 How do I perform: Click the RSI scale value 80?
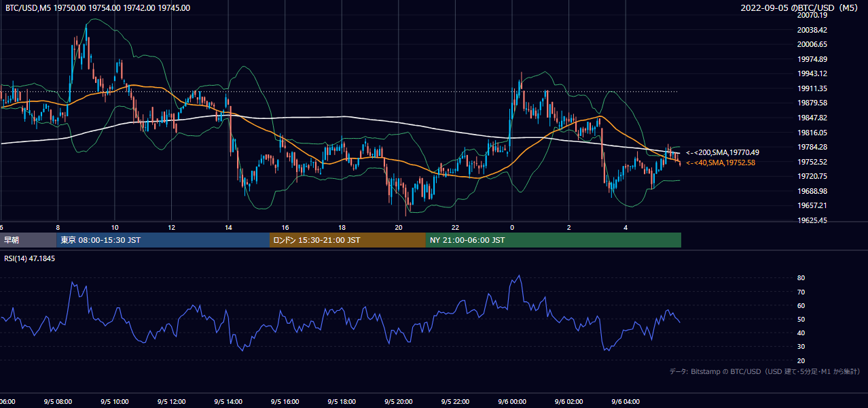(x=801, y=278)
